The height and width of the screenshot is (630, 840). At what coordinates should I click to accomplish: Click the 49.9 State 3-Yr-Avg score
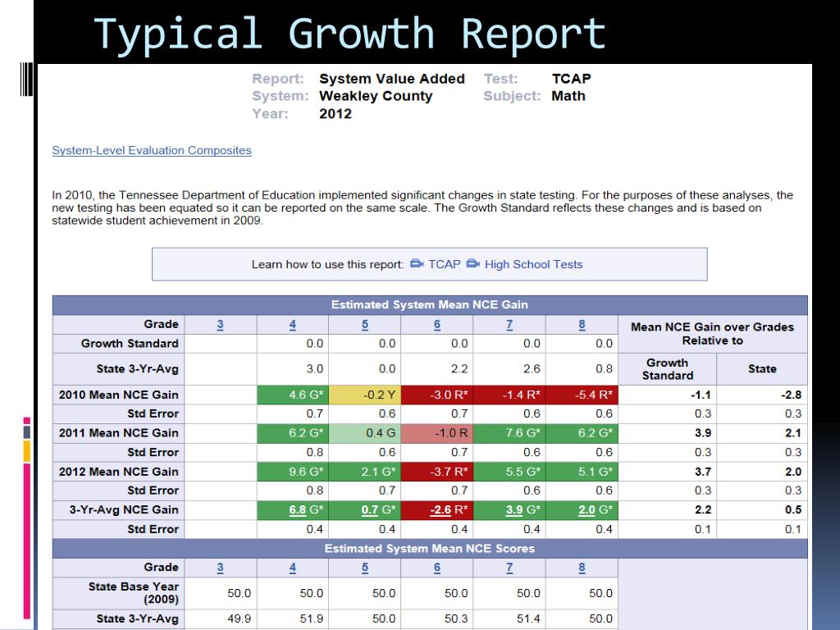click(239, 619)
